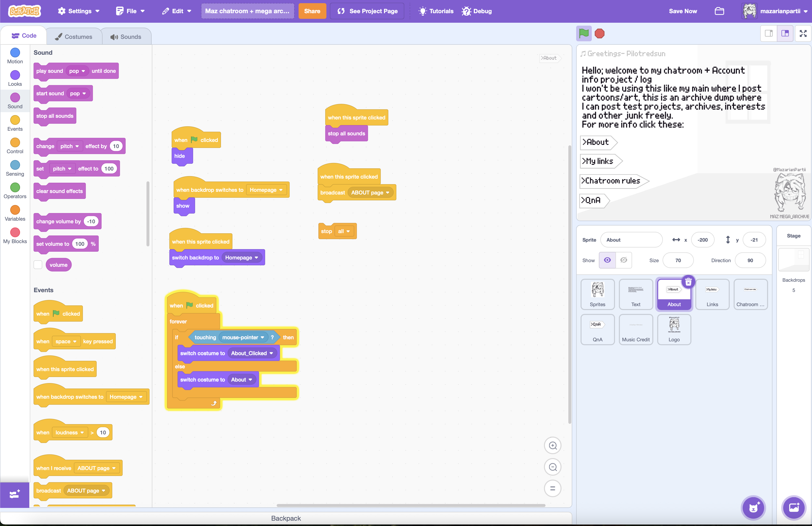Open the Choose a Sprite button
The height and width of the screenshot is (526, 812).
coord(753,508)
